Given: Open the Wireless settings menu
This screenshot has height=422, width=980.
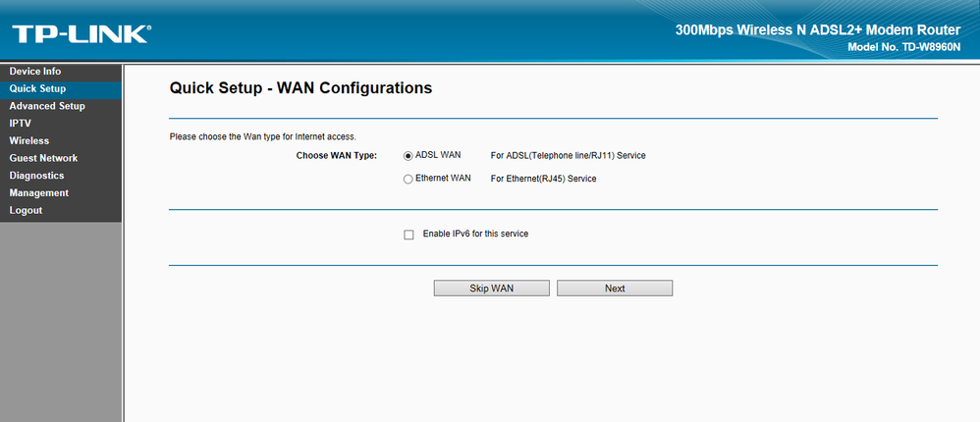Looking at the screenshot, I should click(x=29, y=141).
